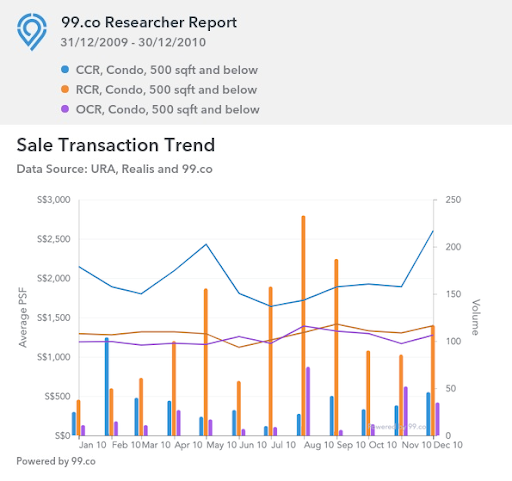Select 'OCR, Condo, 500 sqft and below' legend label
The width and height of the screenshot is (512, 481).
coord(168,109)
